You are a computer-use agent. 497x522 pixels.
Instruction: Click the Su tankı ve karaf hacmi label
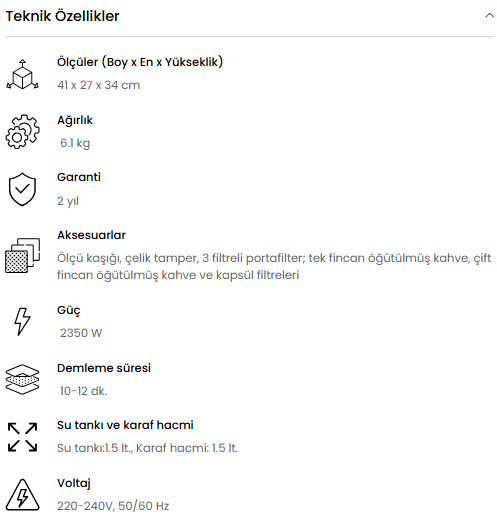125,425
